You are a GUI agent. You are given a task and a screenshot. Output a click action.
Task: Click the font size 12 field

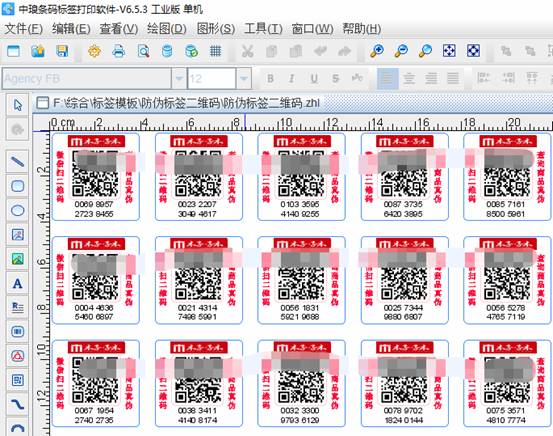click(x=212, y=78)
